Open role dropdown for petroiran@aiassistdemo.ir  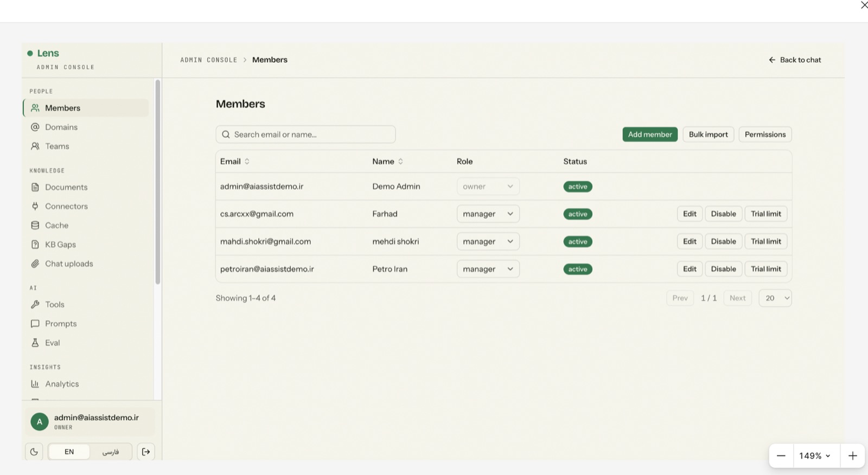(488, 269)
